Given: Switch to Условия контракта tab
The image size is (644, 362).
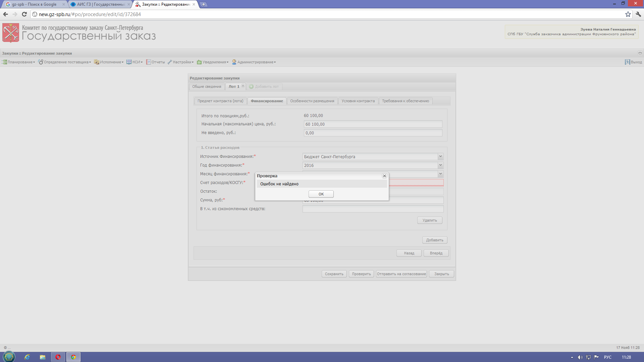Looking at the screenshot, I should pyautogui.click(x=358, y=101).
